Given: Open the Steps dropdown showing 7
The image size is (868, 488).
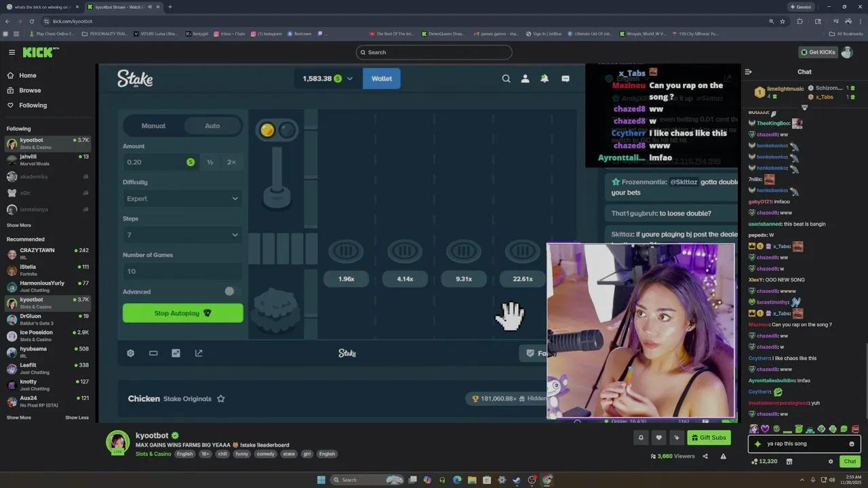Looking at the screenshot, I should pos(182,235).
